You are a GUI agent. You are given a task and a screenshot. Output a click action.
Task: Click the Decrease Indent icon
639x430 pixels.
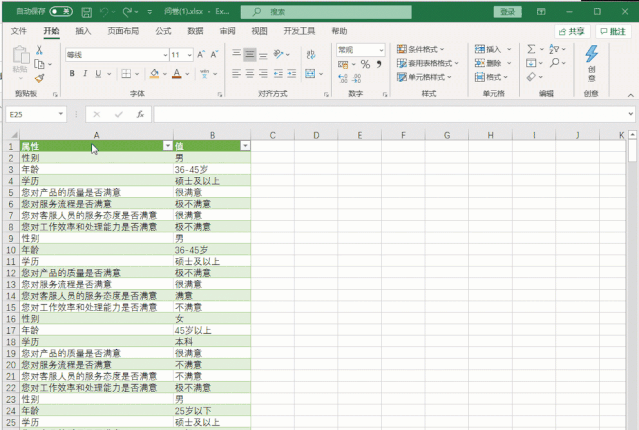tap(278, 73)
